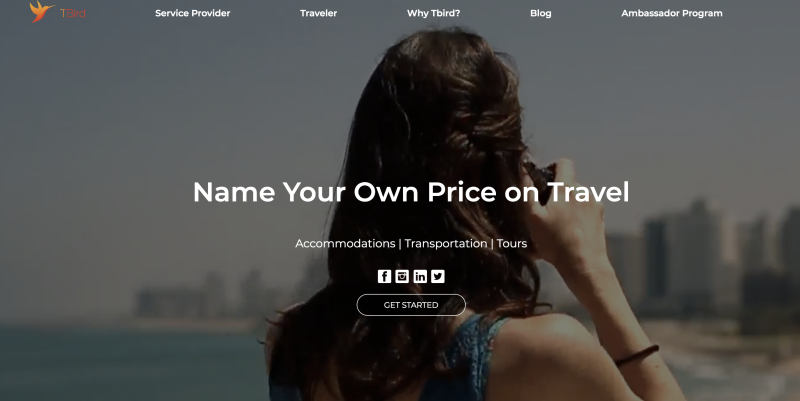The image size is (800, 401).
Task: Select the Tours text
Action: (x=512, y=244)
